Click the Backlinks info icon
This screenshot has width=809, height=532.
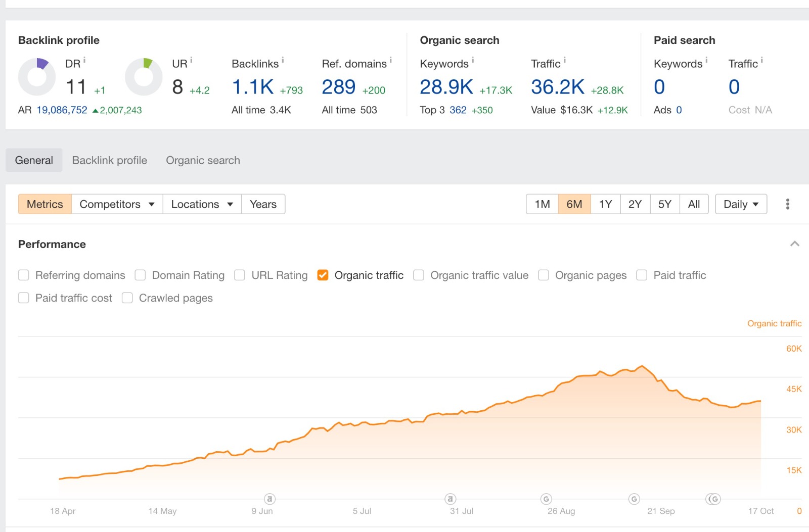point(283,60)
